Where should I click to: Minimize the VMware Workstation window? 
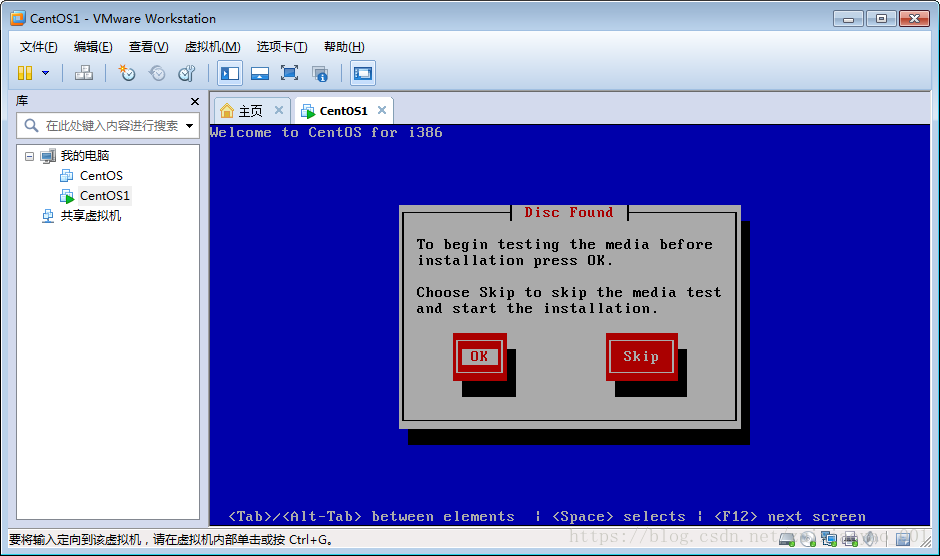(848, 19)
